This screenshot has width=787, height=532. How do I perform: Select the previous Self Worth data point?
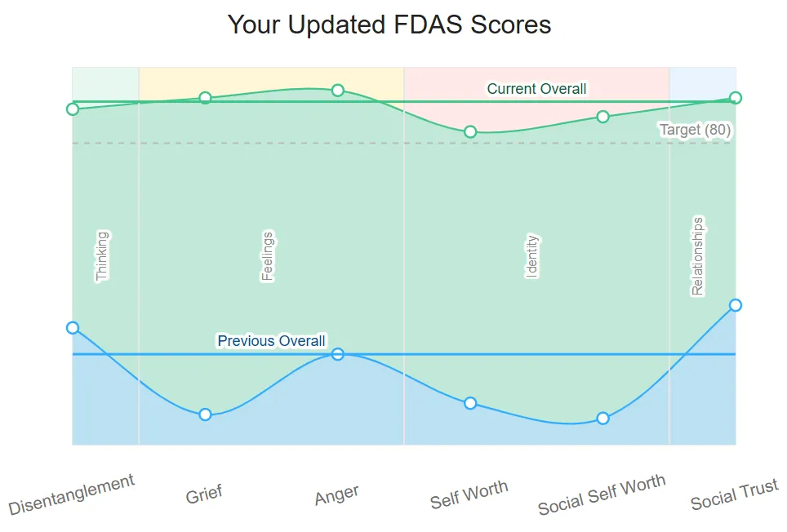point(470,403)
